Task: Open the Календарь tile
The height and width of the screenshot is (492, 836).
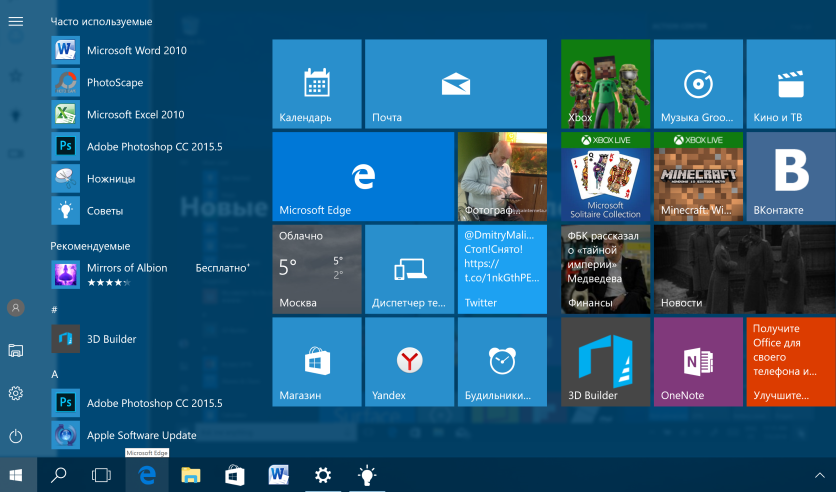Action: [x=317, y=84]
